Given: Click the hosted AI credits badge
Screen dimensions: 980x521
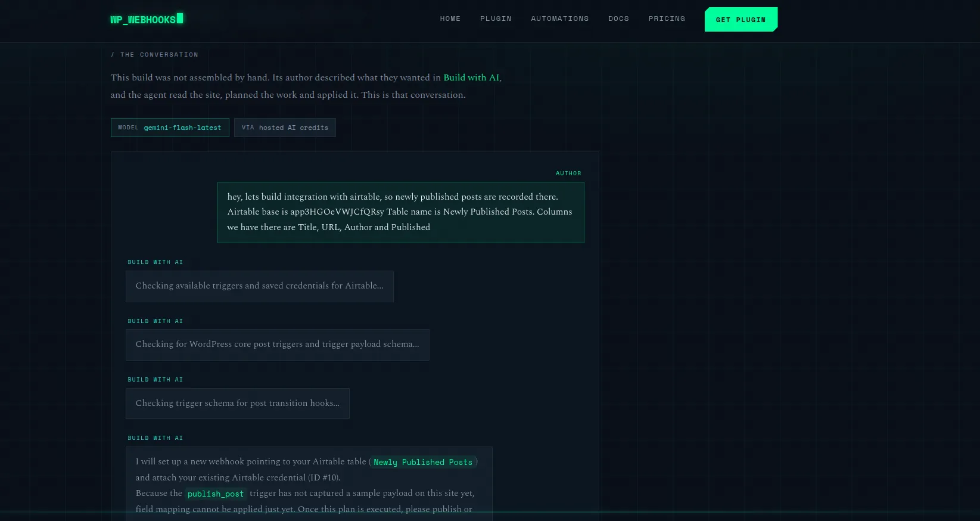Looking at the screenshot, I should (x=285, y=128).
